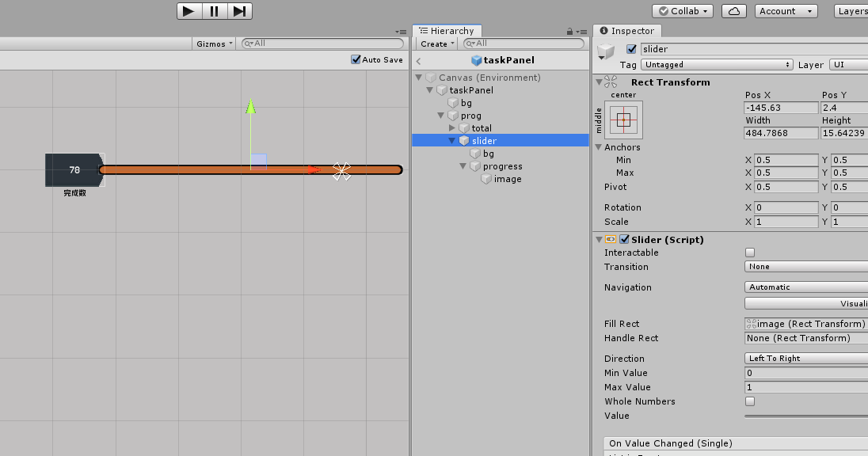Collapse the Canvas (Environment) node
This screenshot has width=868, height=456.
click(419, 78)
